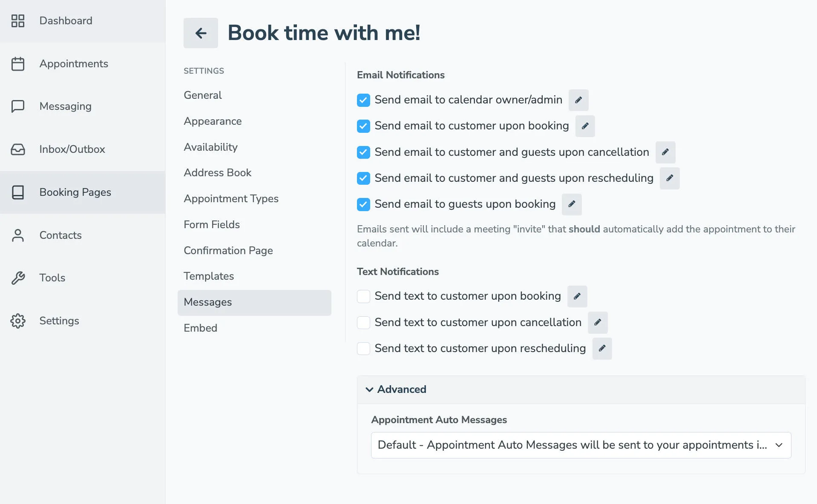Click the Settings gear icon
This screenshot has width=817, height=504.
pos(18,321)
